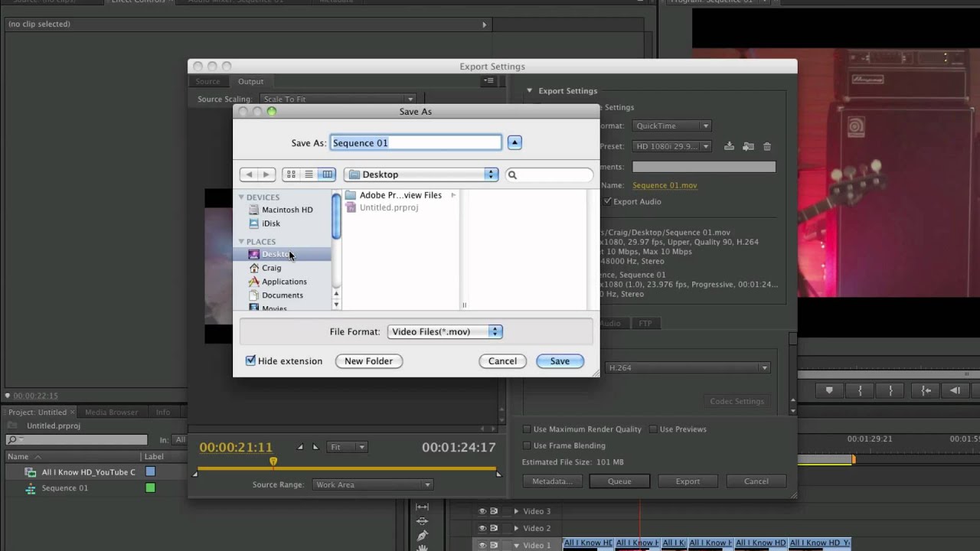Toggle sync lock on Video 3 track
This screenshot has width=980, height=551.
(494, 511)
